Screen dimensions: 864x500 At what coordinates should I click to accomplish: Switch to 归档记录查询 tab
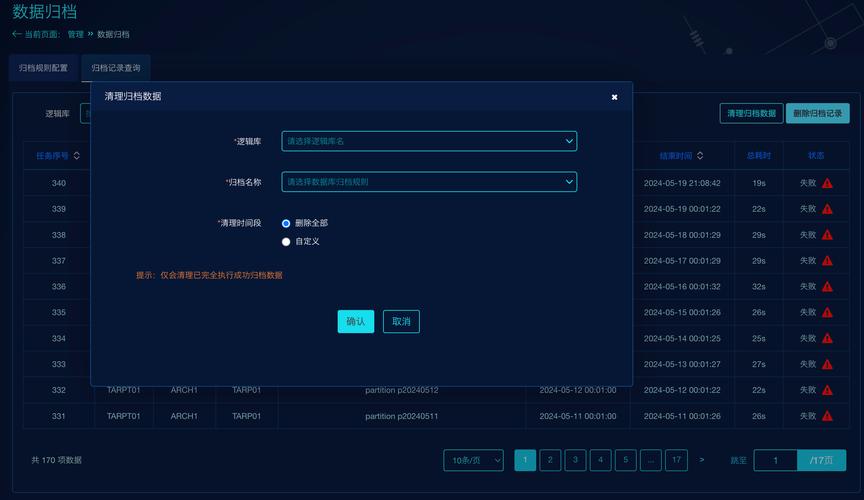pos(116,68)
